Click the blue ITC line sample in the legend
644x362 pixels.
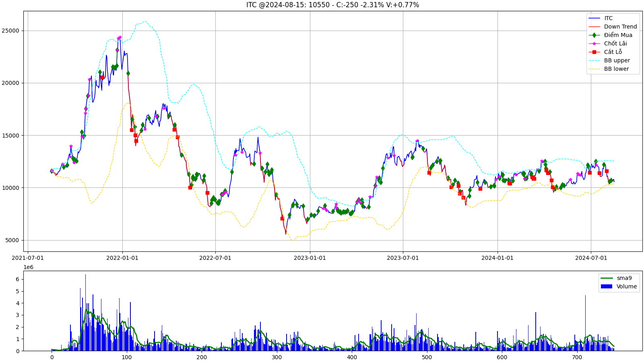tap(594, 18)
